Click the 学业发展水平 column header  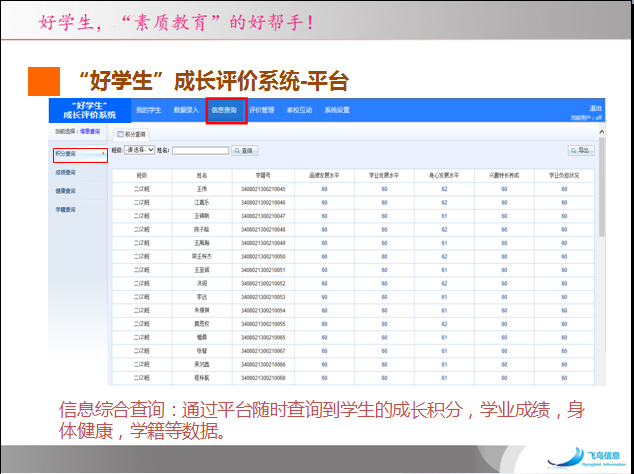pyautogui.click(x=383, y=174)
